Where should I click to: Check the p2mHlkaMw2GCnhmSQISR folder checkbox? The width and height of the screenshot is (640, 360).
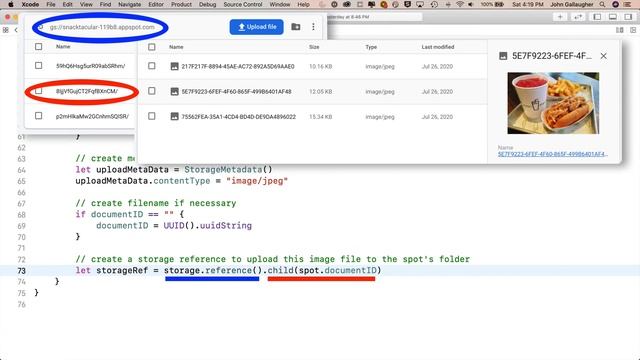38,116
